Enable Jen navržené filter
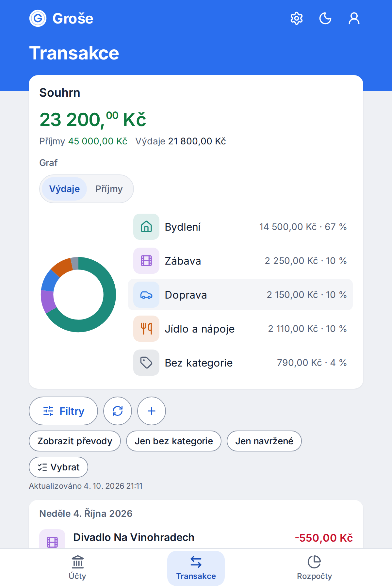This screenshot has width=392, height=588. point(264,441)
